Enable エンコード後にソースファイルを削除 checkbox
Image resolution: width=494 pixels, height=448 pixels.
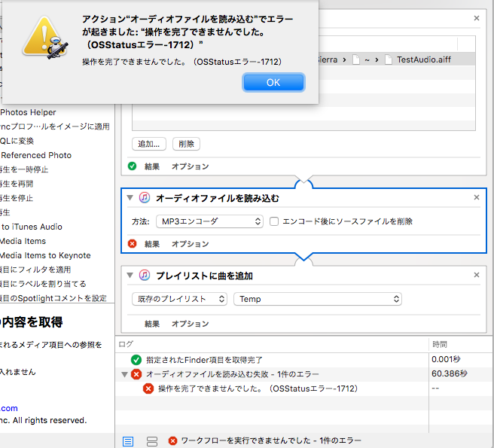[x=274, y=221]
